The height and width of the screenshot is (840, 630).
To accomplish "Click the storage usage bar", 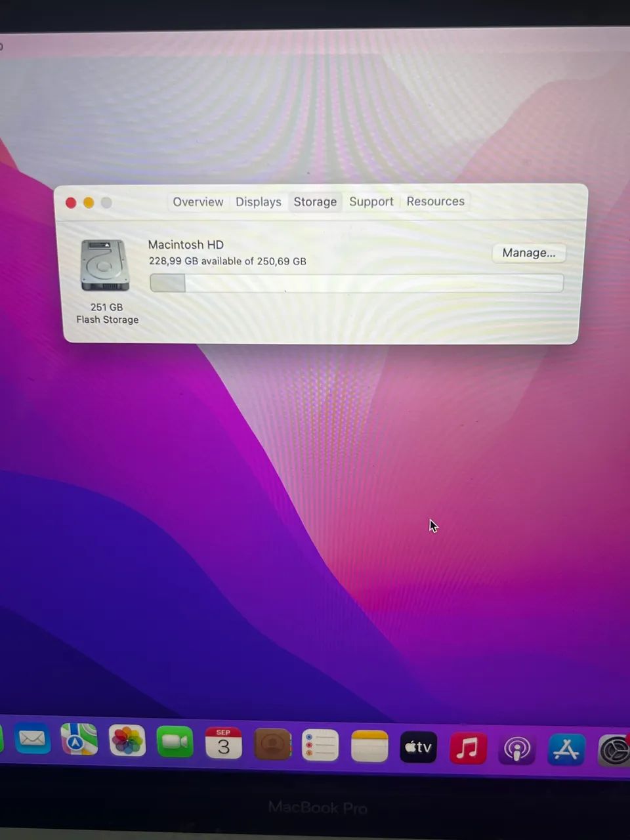I will tap(356, 283).
